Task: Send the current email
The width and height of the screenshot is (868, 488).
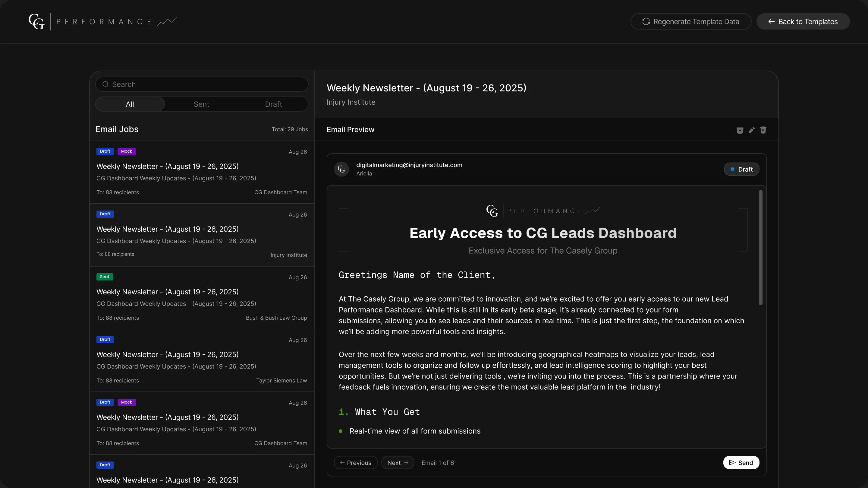Action: point(741,463)
